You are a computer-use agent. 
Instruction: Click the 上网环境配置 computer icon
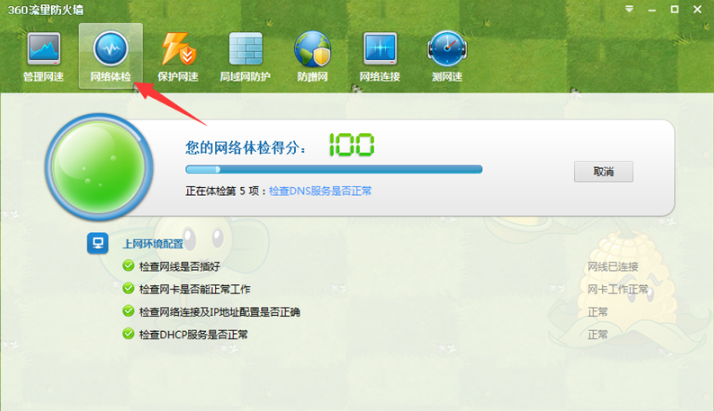click(x=98, y=242)
